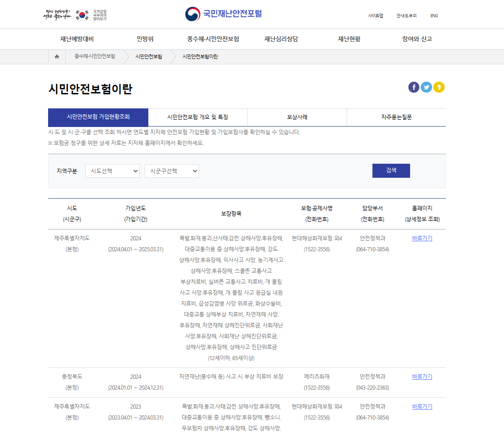Click the 검색 search button

[391, 171]
